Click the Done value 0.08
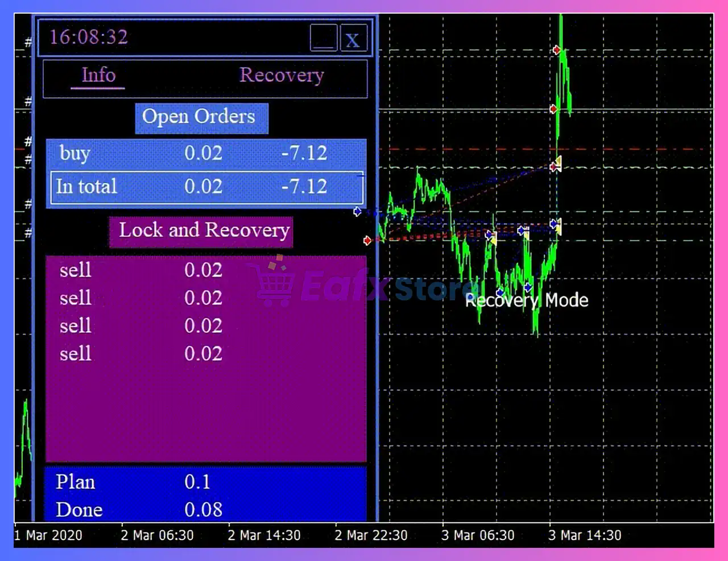This screenshot has height=561, width=728. pyautogui.click(x=203, y=510)
